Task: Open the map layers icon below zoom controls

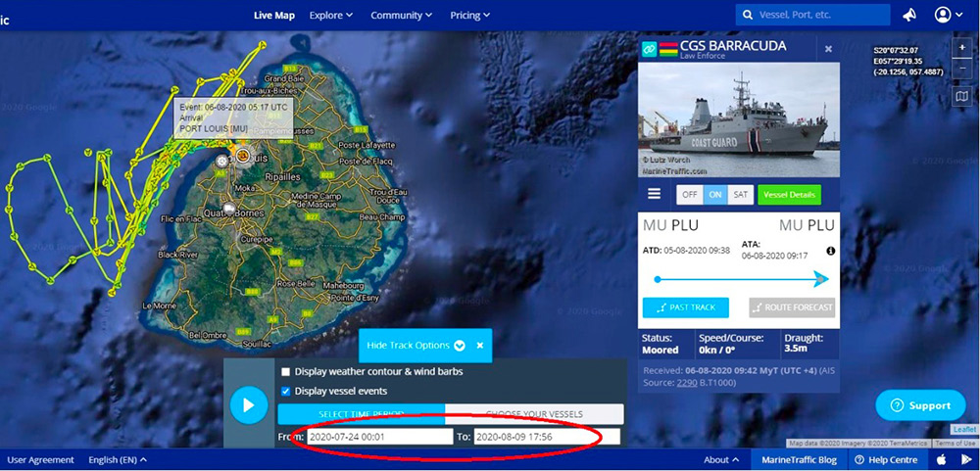Action: tap(962, 96)
